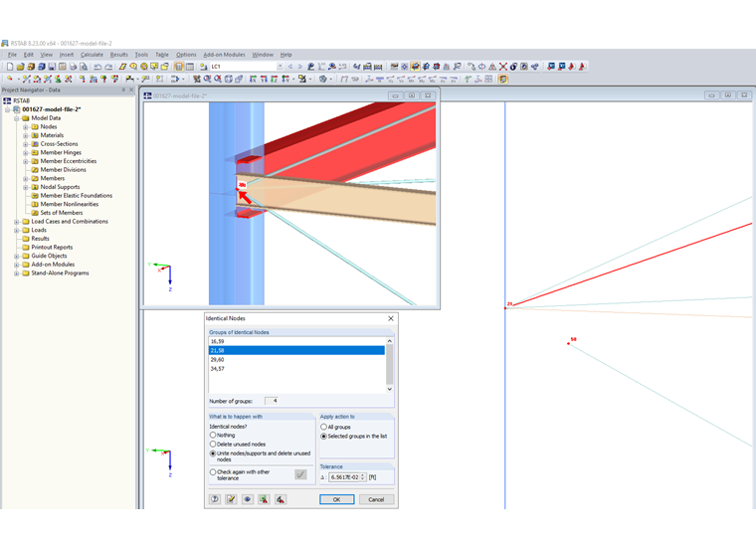The height and width of the screenshot is (547, 756).
Task: Select Unite nodes/supports and delete unused nodes
Action: coord(213,454)
